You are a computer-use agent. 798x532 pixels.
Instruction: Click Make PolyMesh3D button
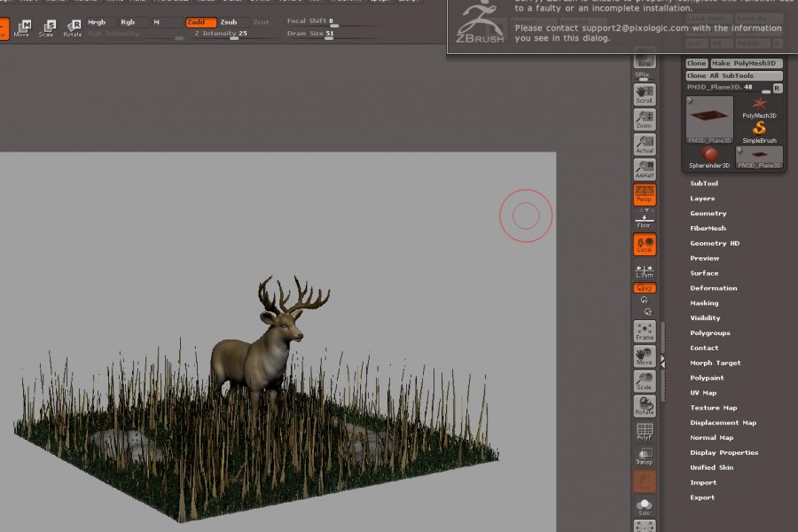[x=746, y=64]
